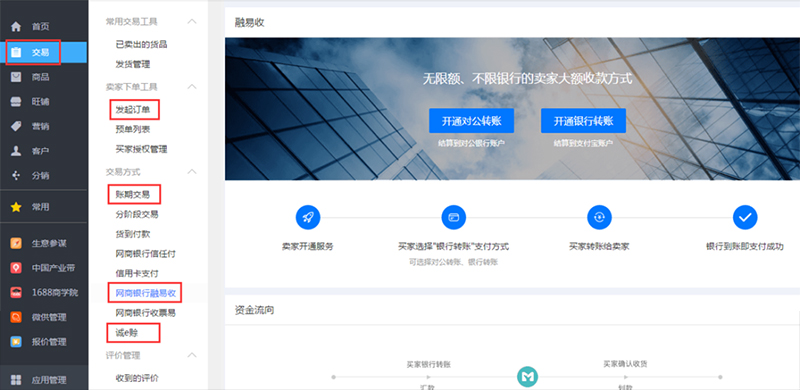800x390 pixels.
Task: Open 账期交易
Action: pos(133,194)
